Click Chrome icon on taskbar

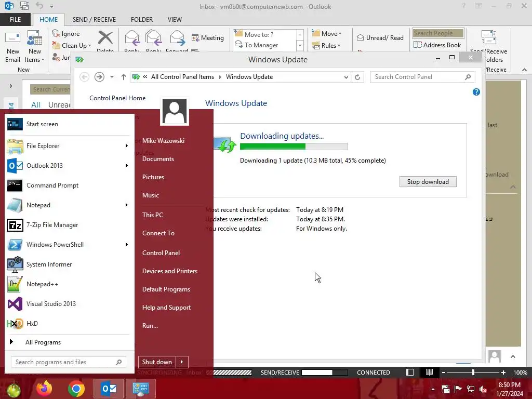pos(76,389)
